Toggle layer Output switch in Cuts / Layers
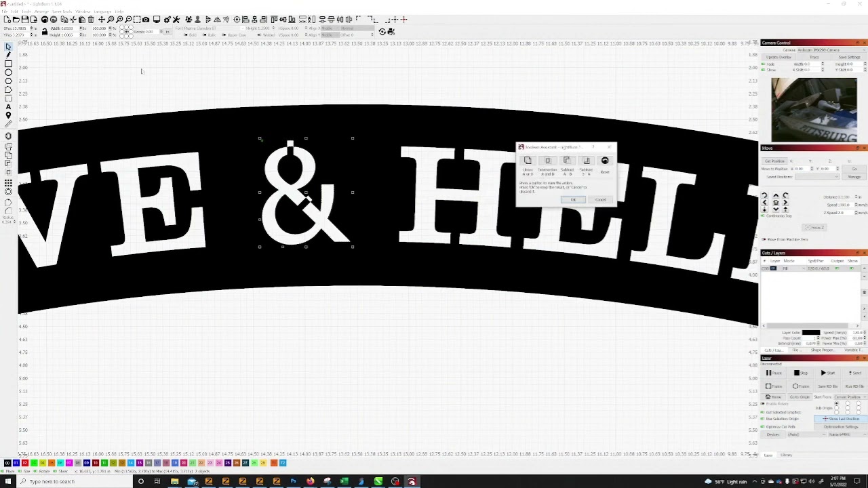868x488 pixels. pyautogui.click(x=837, y=268)
